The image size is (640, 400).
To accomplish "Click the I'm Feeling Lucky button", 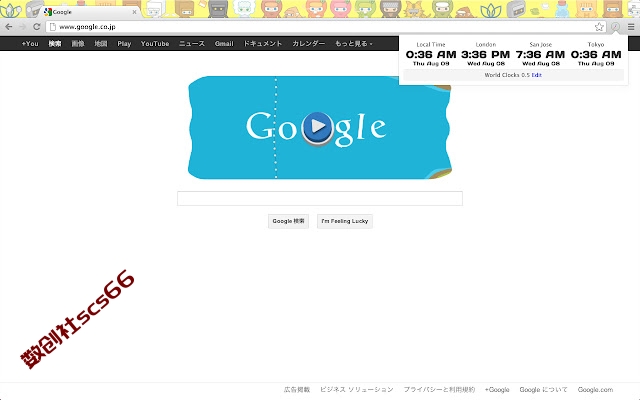I will click(x=345, y=221).
